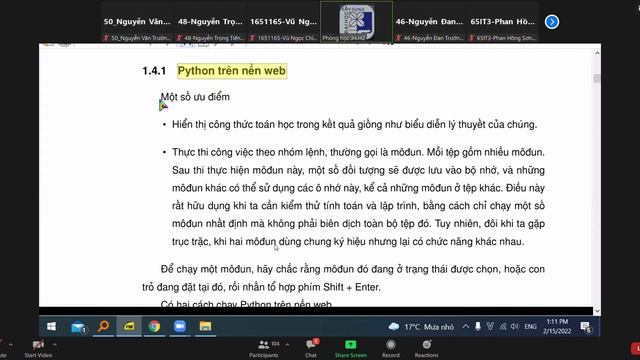Expand the video options arrow beside Start Video
This screenshot has width=640, height=360.
pyautogui.click(x=55, y=345)
